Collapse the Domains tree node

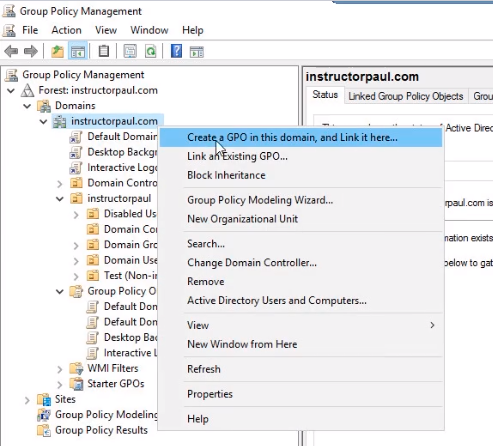coord(27,106)
